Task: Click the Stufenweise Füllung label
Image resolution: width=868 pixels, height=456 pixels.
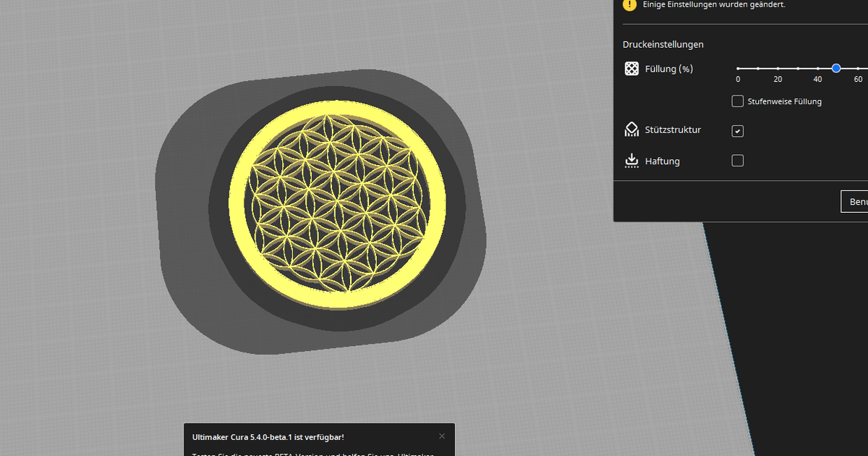Action: 784,102
